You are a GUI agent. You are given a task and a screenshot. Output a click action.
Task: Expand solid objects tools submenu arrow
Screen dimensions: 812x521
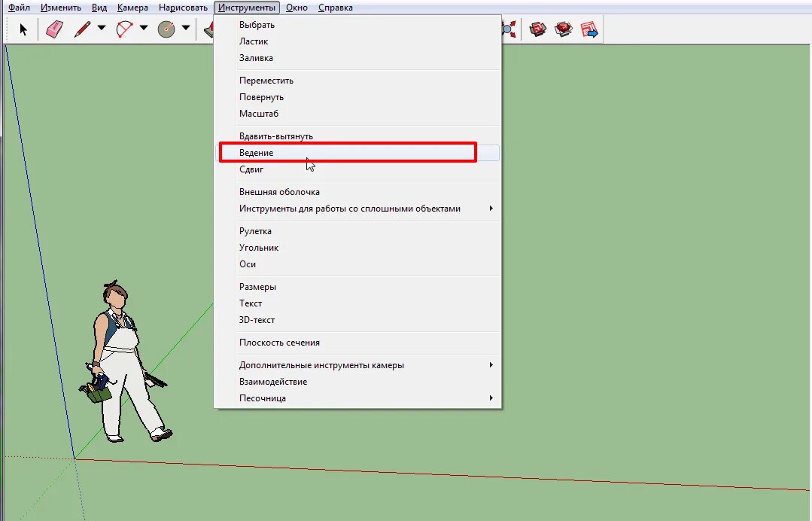pyautogui.click(x=491, y=209)
